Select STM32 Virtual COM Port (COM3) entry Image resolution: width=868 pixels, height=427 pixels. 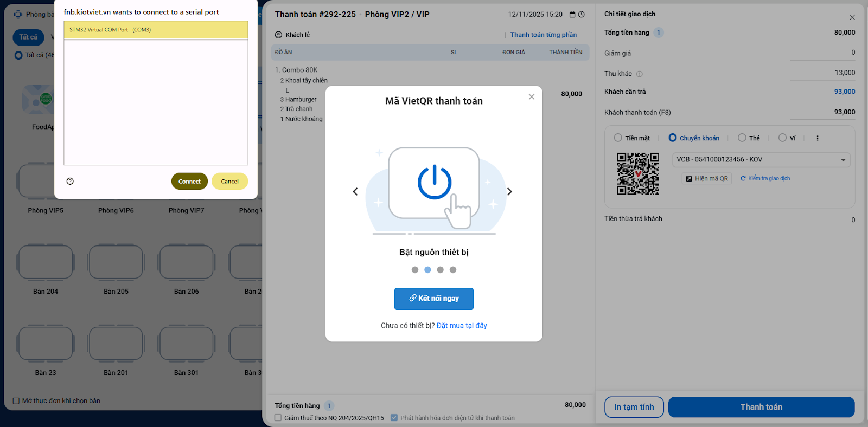[x=156, y=30]
